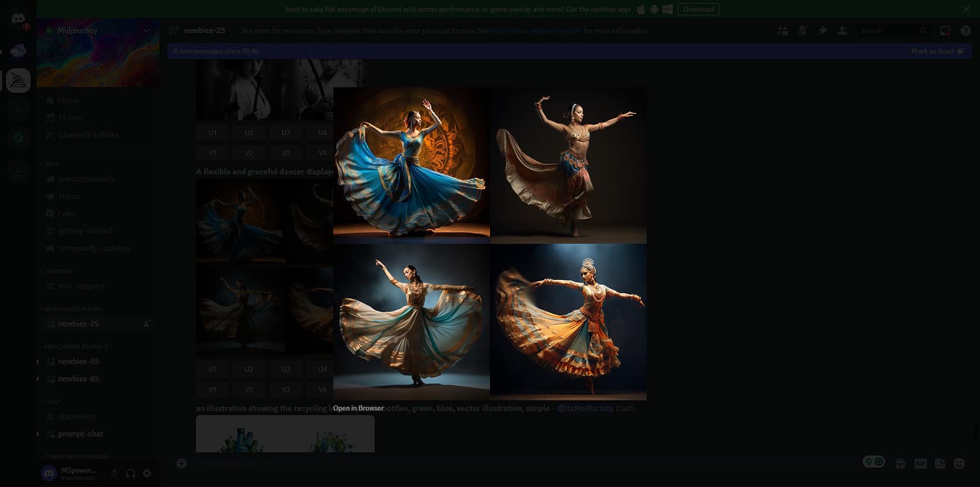Open the GIF picker
This screenshot has height=487, width=980.
919,463
